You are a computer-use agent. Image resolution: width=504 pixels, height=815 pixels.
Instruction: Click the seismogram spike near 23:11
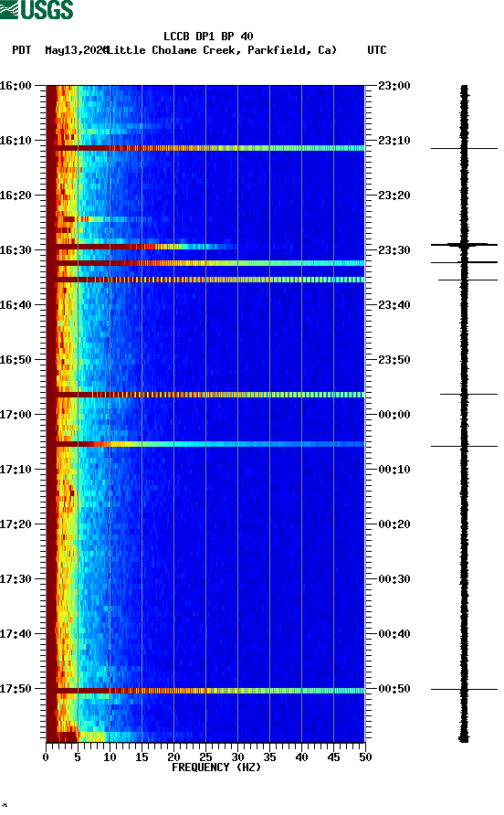click(464, 149)
